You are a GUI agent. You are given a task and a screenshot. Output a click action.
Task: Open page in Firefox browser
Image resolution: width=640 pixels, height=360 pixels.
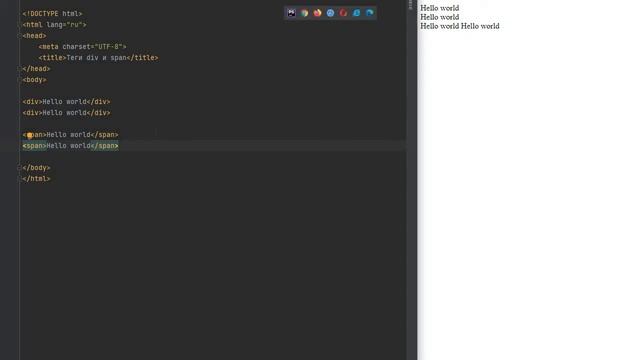[x=318, y=13]
